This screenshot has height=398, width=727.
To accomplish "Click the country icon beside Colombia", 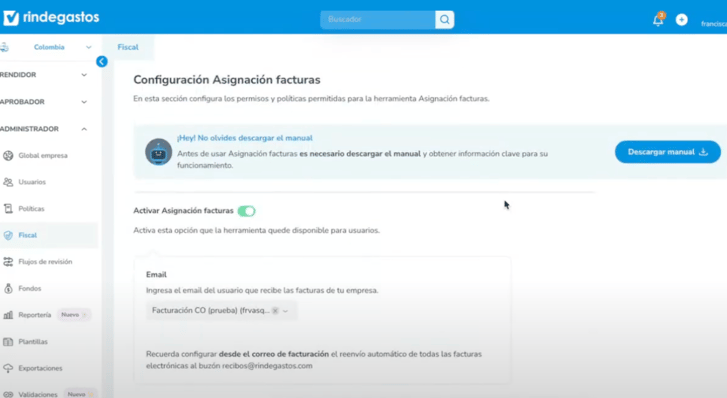I will 5,47.
